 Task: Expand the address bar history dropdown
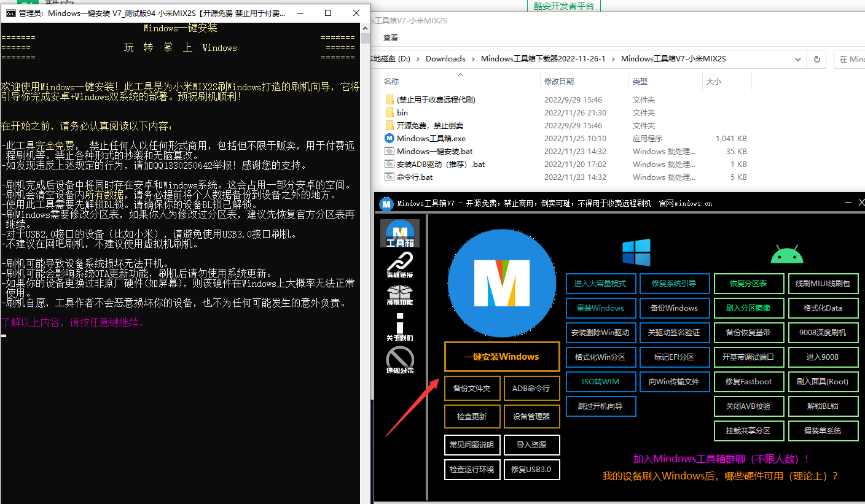798,60
